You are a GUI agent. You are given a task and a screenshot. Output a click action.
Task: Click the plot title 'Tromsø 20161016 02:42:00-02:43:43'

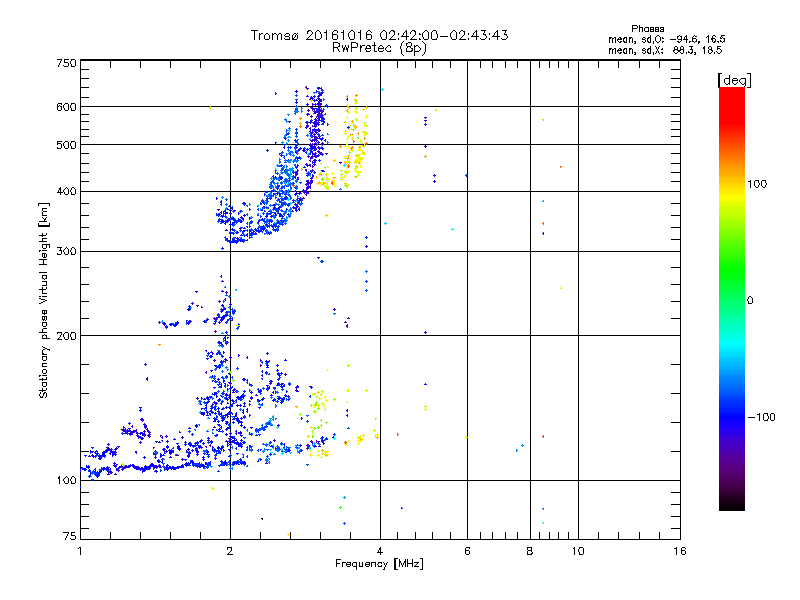pyautogui.click(x=379, y=35)
